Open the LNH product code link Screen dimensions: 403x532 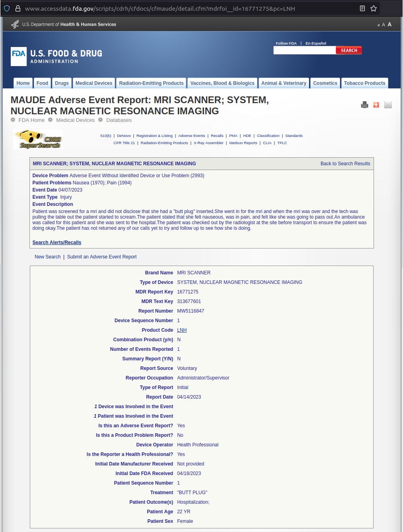tap(182, 330)
